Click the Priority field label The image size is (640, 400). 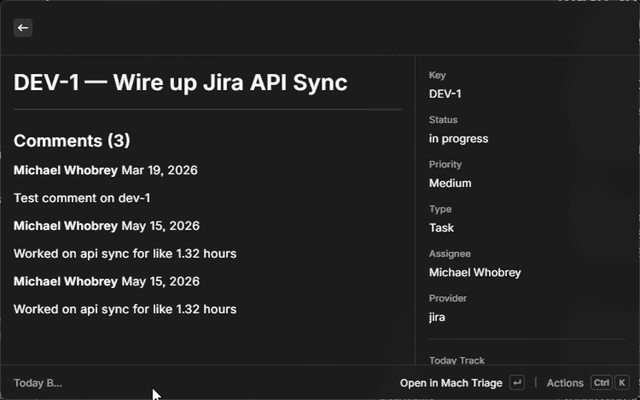tap(445, 164)
